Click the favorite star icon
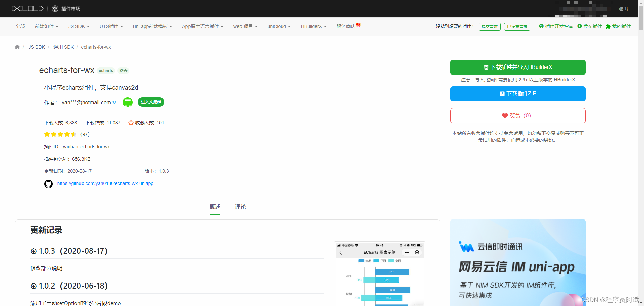Viewport: 644px width, 306px height. pyautogui.click(x=131, y=123)
